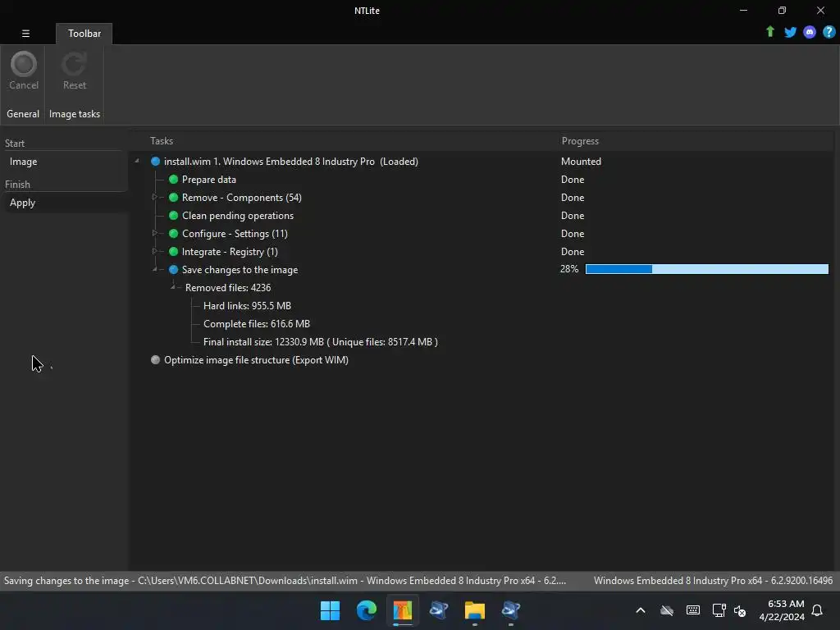Click the Progress column header
840x630 pixels.
tap(580, 141)
